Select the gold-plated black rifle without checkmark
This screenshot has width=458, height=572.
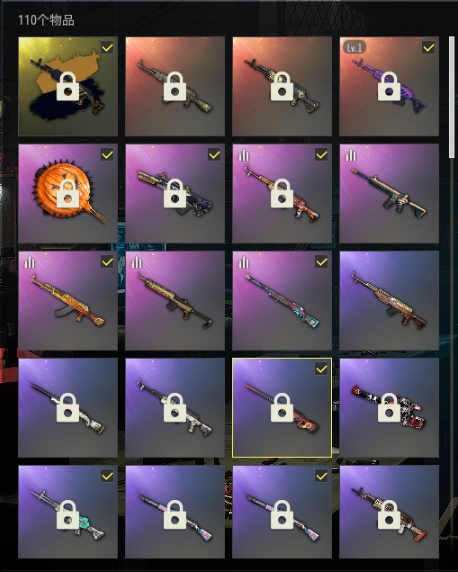point(175,301)
